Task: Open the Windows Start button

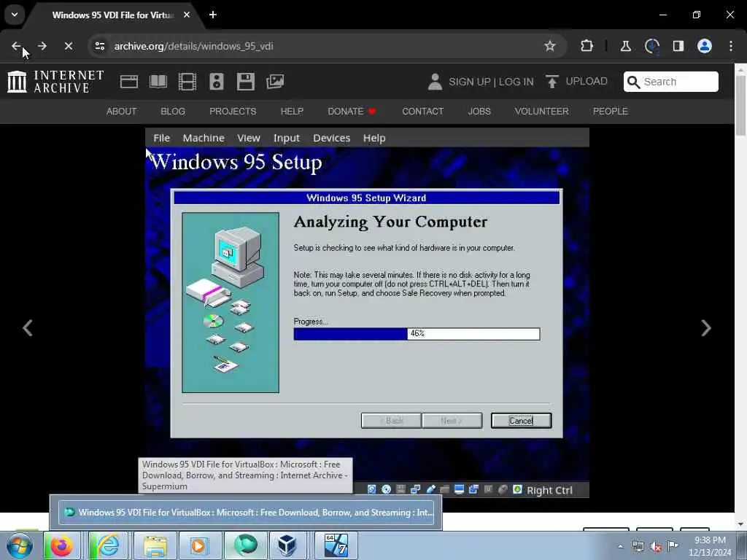Action: 20,546
